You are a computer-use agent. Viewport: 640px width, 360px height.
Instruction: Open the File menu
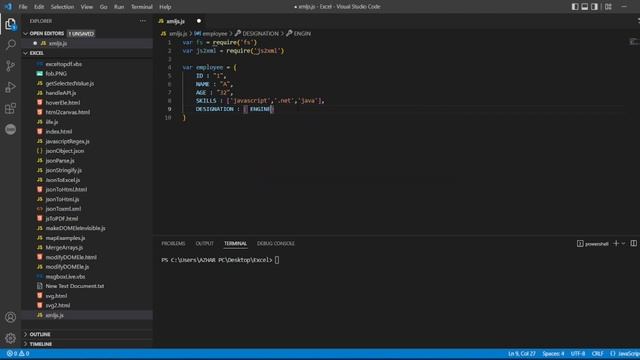pos(23,7)
